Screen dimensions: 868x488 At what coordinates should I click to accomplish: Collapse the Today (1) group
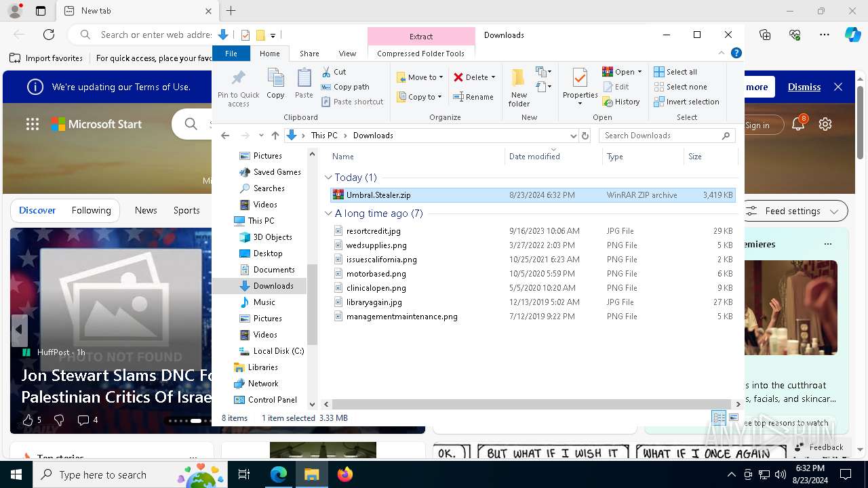329,178
